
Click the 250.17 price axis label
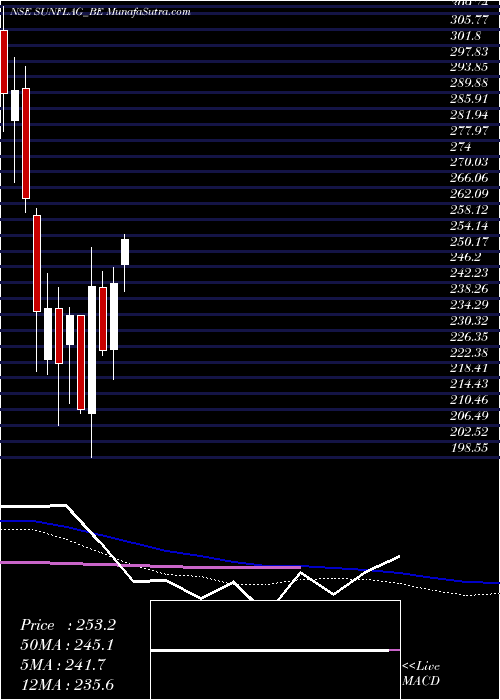[469, 242]
